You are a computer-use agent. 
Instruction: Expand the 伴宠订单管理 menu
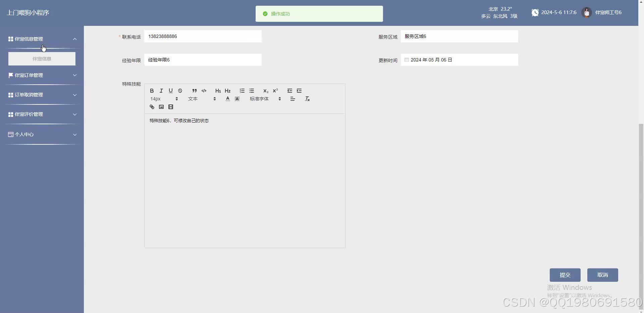pyautogui.click(x=42, y=75)
